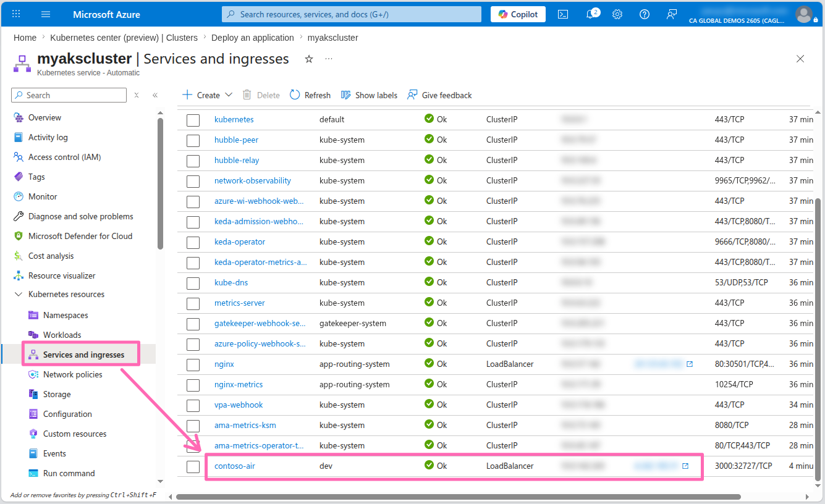Click the Microsoft Defender for Cloud shield icon
825x504 pixels.
click(x=19, y=236)
